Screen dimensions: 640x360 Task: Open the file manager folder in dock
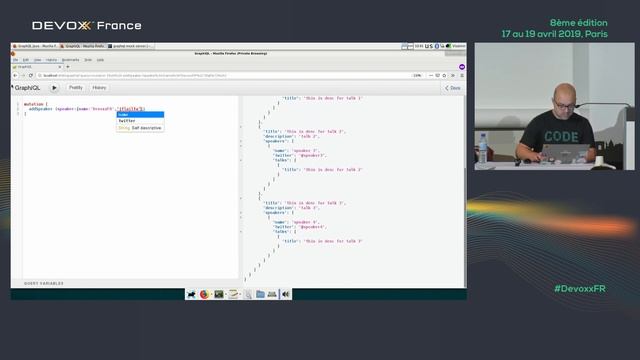pos(260,294)
